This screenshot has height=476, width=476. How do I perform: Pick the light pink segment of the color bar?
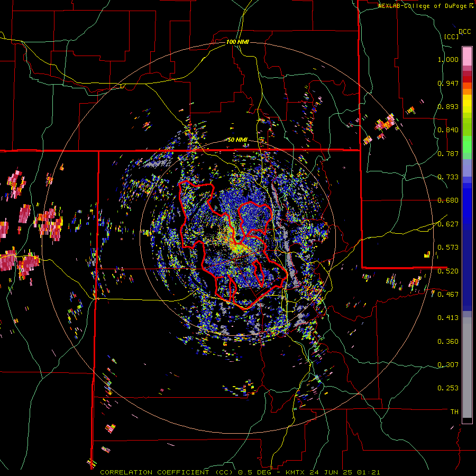point(467,56)
